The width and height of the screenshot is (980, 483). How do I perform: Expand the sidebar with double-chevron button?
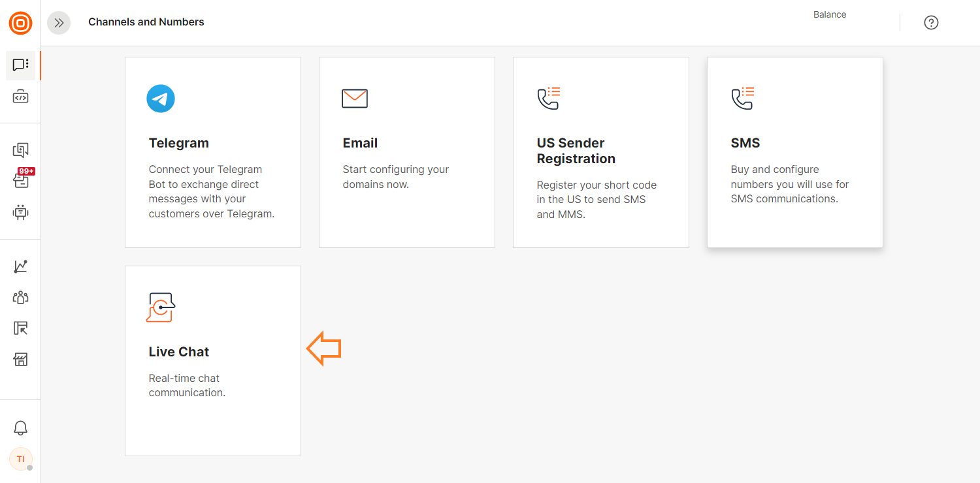point(59,23)
